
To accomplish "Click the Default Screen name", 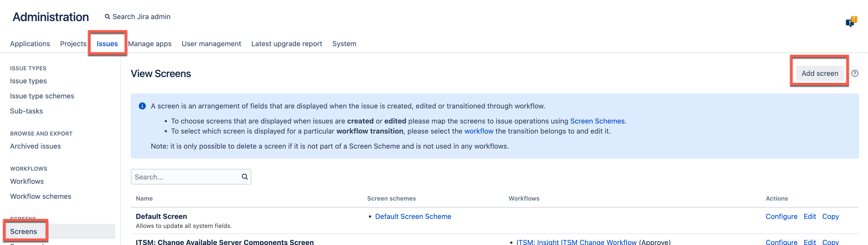I will tap(161, 216).
